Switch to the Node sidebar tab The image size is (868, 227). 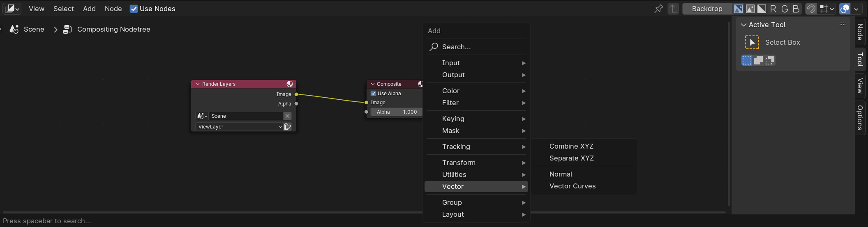(860, 32)
